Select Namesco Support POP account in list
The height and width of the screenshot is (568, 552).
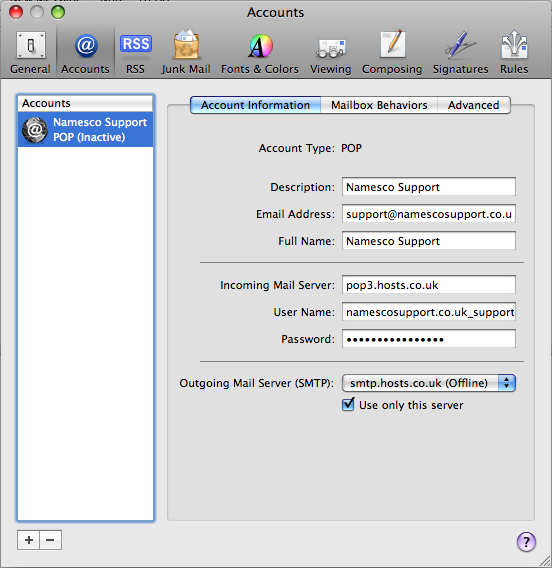click(85, 130)
